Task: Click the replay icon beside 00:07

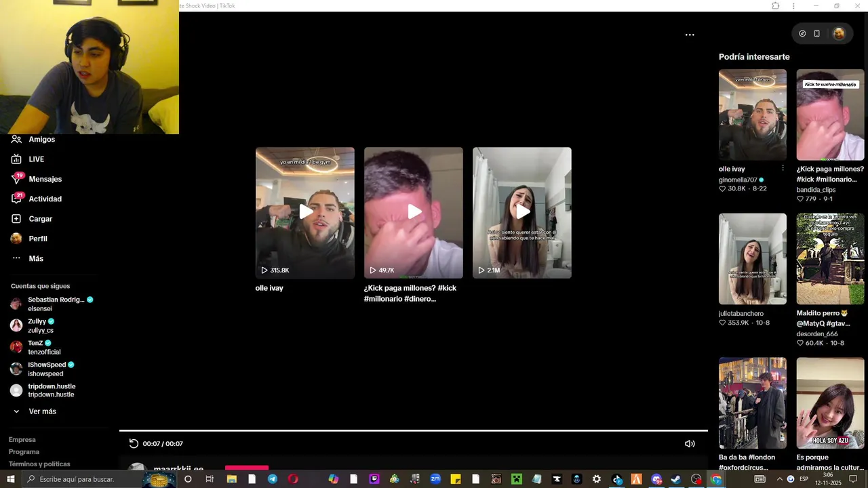Action: [x=134, y=444]
